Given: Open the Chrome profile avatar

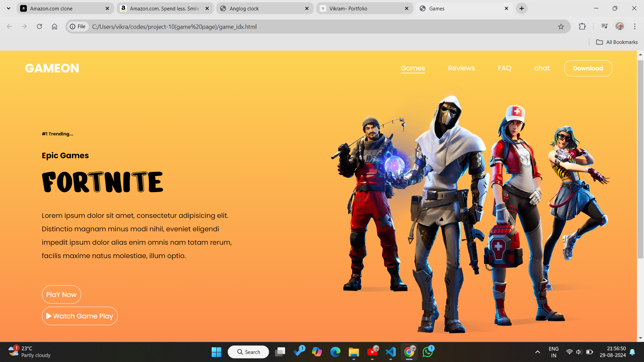Looking at the screenshot, I should tap(620, 26).
